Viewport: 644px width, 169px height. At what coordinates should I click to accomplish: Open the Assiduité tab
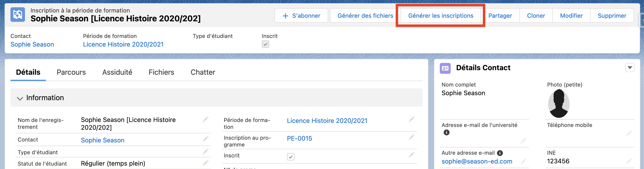[x=117, y=72]
